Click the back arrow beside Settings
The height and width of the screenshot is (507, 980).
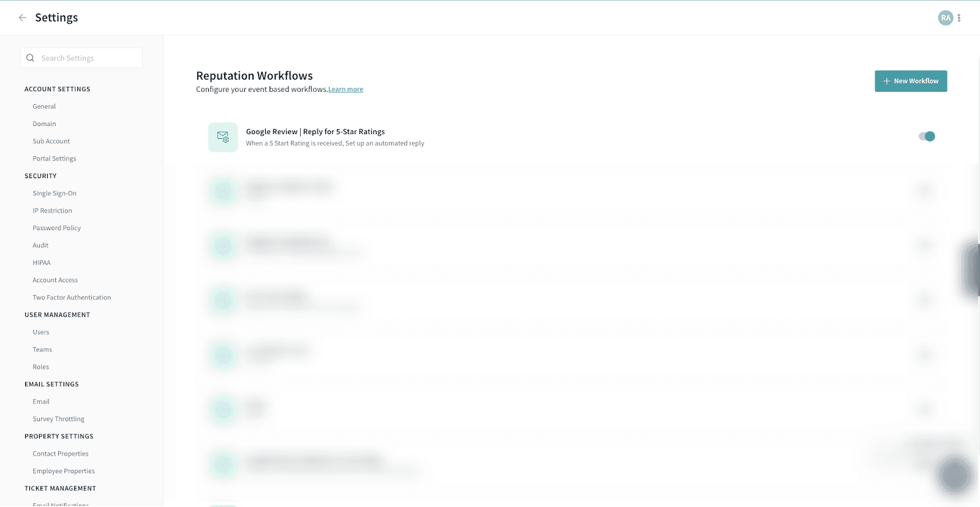[23, 18]
